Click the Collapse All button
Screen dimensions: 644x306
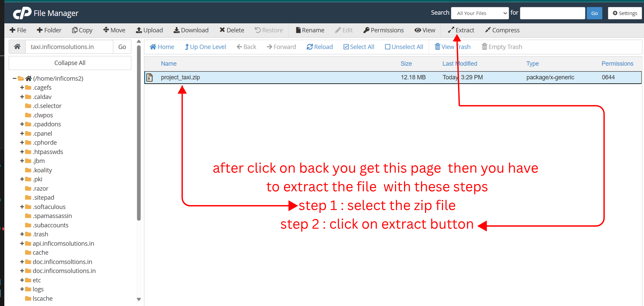pos(70,63)
